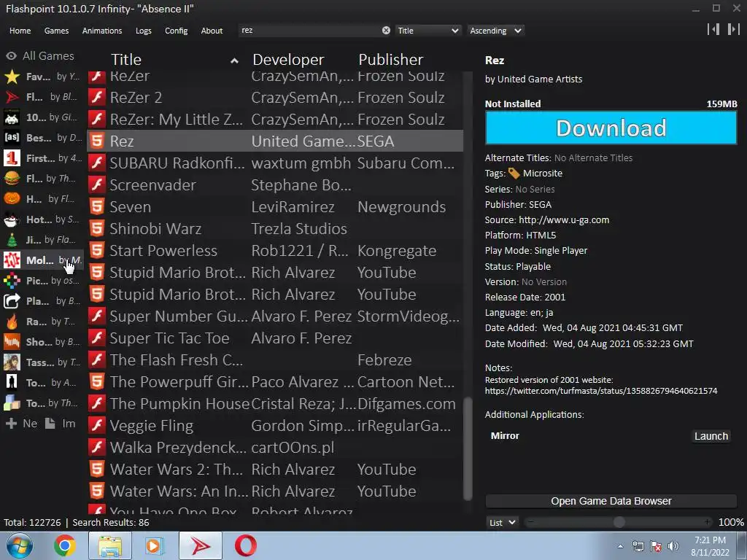747x560 pixels.
Task: Open the Tass... playlist portrait icon
Action: 12,362
